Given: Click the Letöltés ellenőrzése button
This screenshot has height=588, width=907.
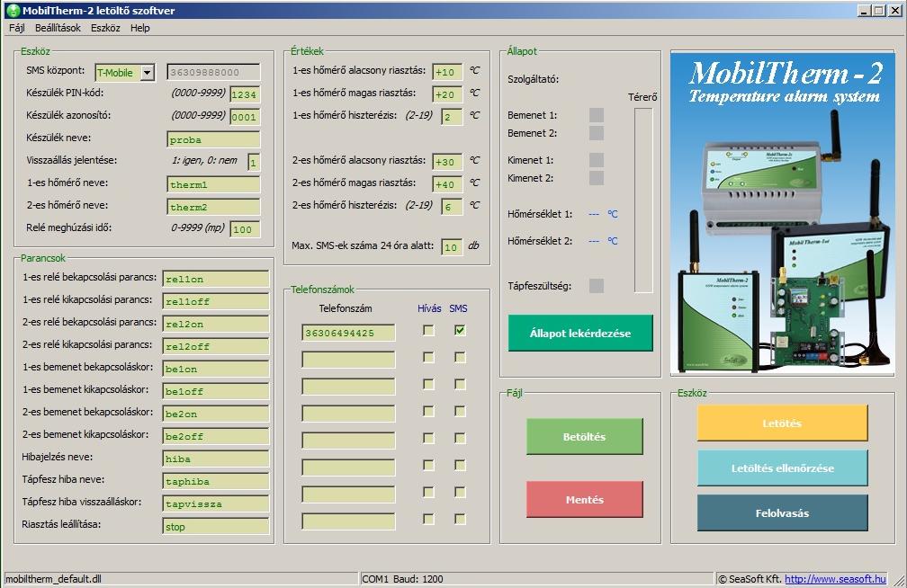Looking at the screenshot, I should click(782, 468).
